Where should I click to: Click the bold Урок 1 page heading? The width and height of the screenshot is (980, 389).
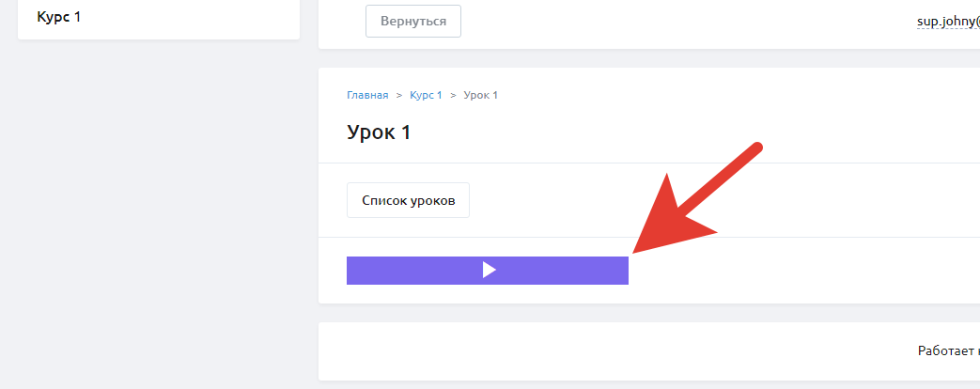(x=379, y=132)
